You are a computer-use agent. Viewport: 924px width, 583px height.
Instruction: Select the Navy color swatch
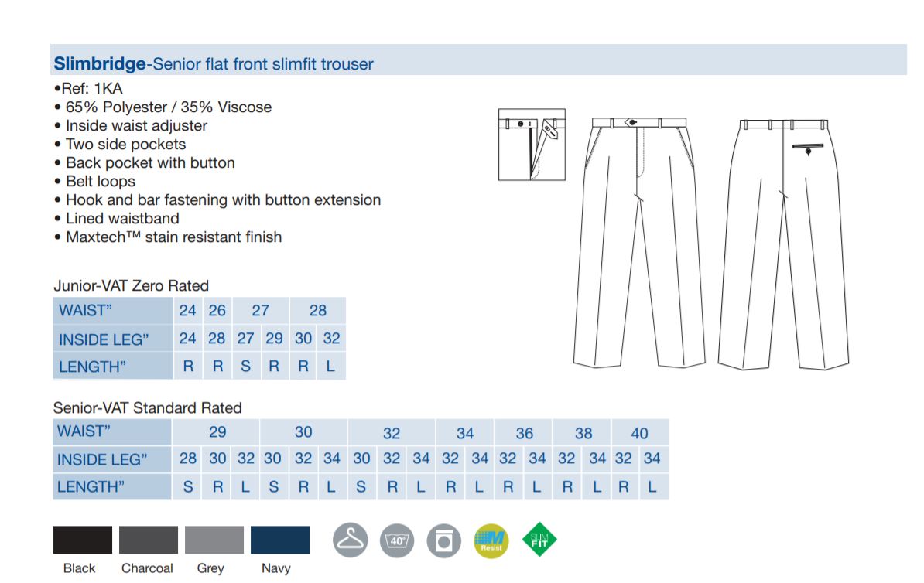pos(280,540)
